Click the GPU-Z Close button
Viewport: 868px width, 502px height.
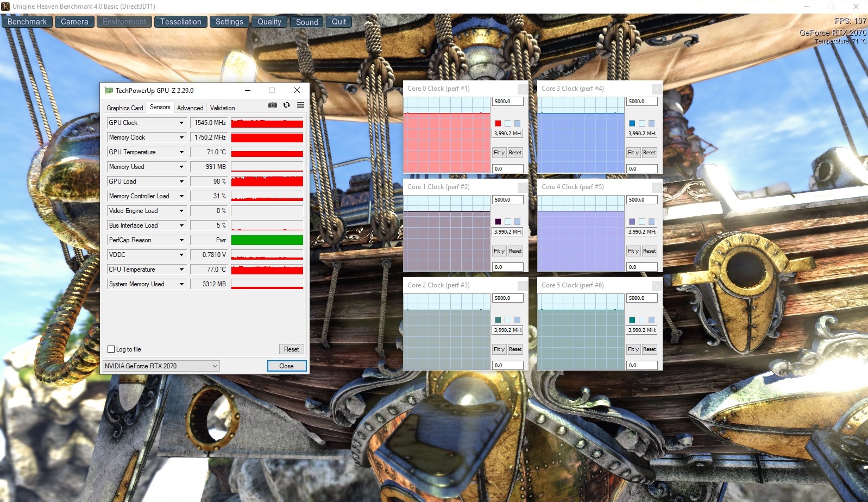287,366
